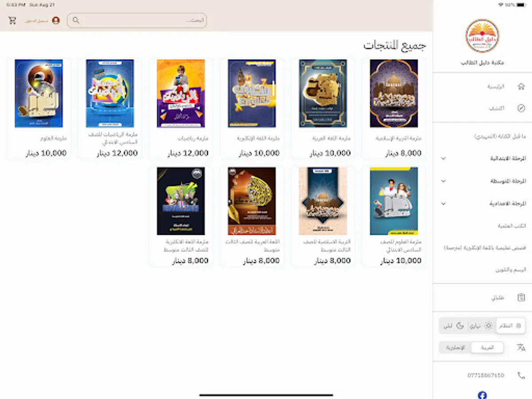Screen dimensions: 532x399
Task: Tap the phone call icon
Action: (x=521, y=375)
